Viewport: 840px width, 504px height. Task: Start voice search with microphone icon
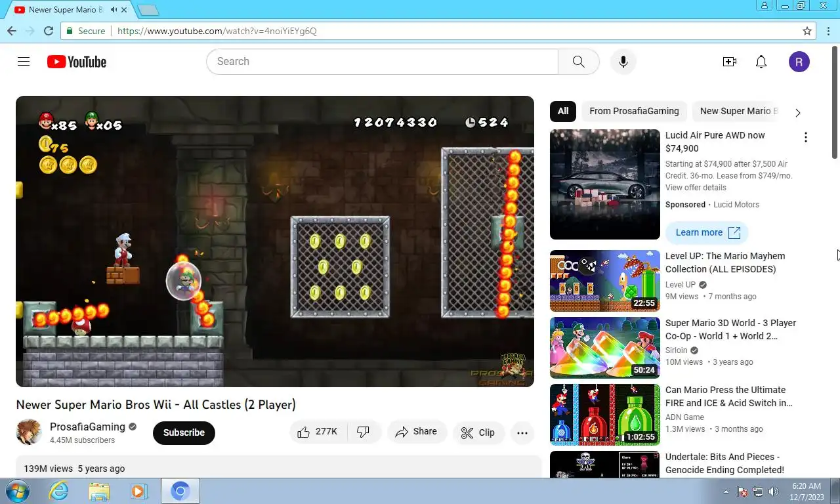click(x=623, y=62)
